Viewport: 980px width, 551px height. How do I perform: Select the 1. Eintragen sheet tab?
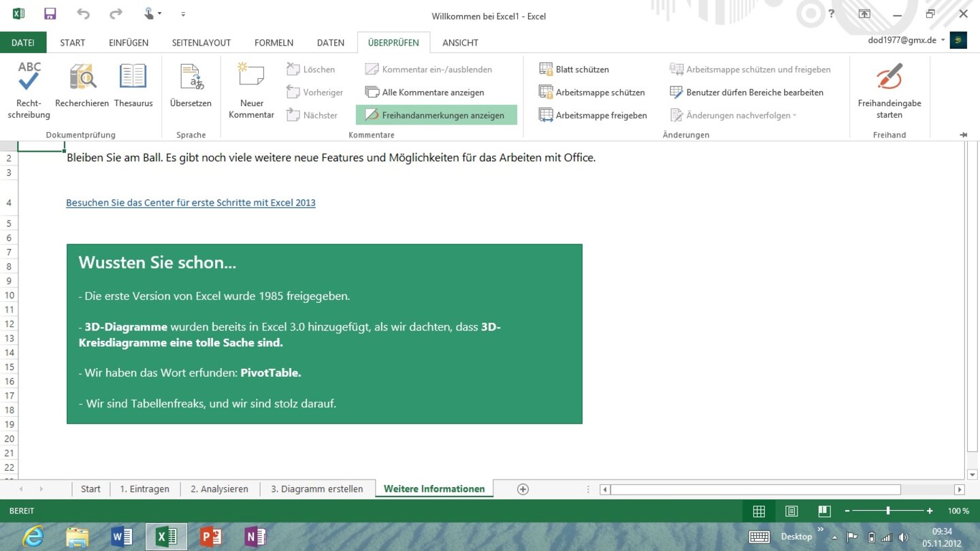tap(144, 489)
